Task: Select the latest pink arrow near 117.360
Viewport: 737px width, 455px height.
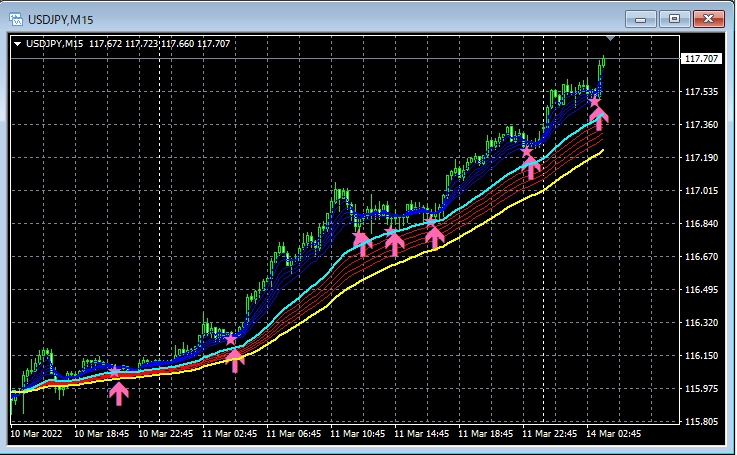Action: coord(599,118)
